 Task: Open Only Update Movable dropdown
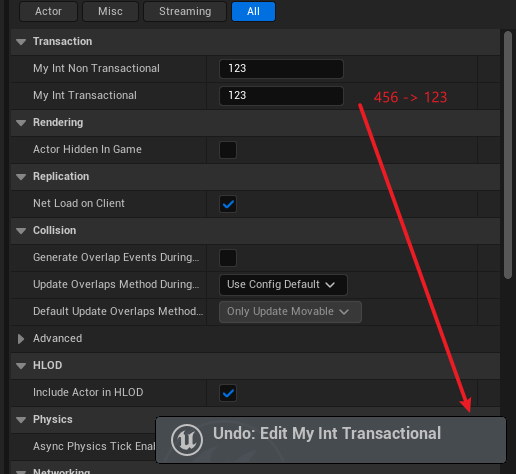coord(290,312)
